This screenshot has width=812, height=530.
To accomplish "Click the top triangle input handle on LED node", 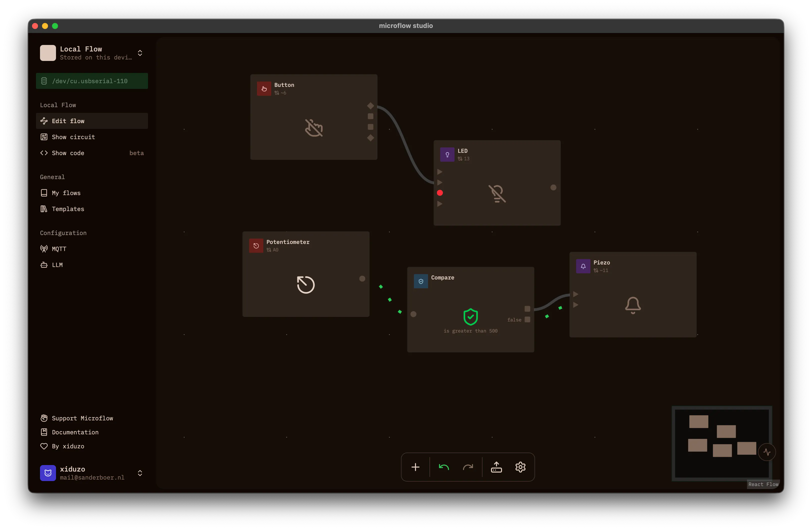I will tap(440, 172).
